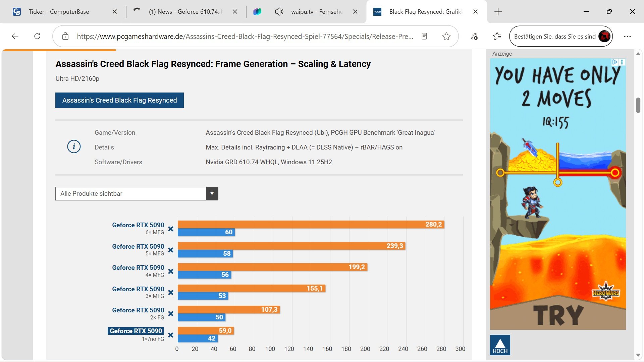Close the Ticker - ComputerBase tab
Screen dimensions: 644x362
coord(115,12)
